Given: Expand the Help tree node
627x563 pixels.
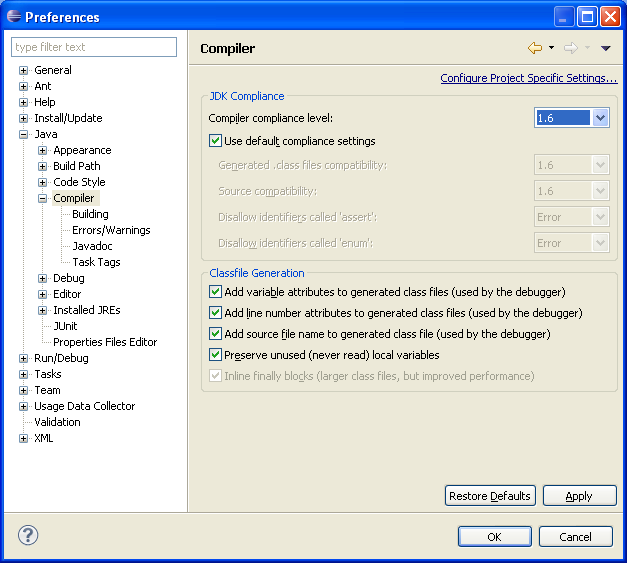Looking at the screenshot, I should (23, 102).
